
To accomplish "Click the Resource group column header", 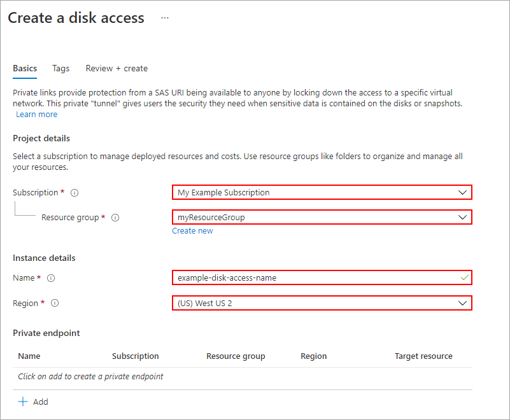I will pos(236,356).
